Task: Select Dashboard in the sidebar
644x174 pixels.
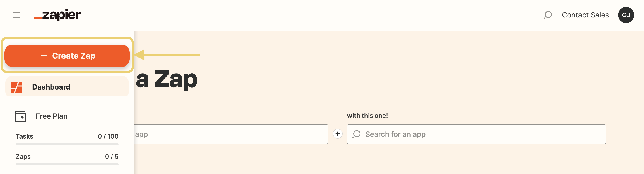Action: point(51,87)
